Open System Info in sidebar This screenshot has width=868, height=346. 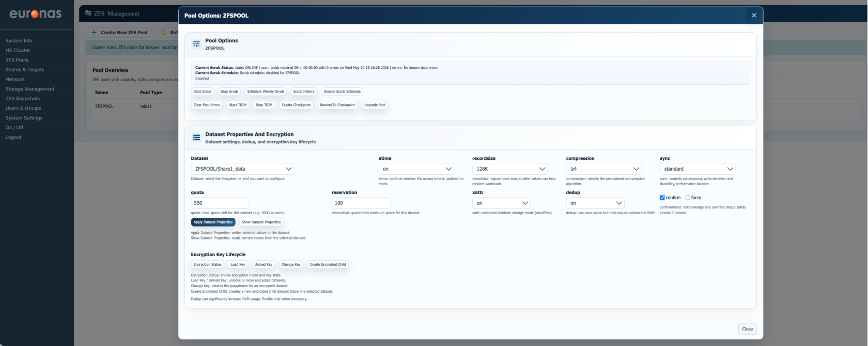tap(19, 40)
